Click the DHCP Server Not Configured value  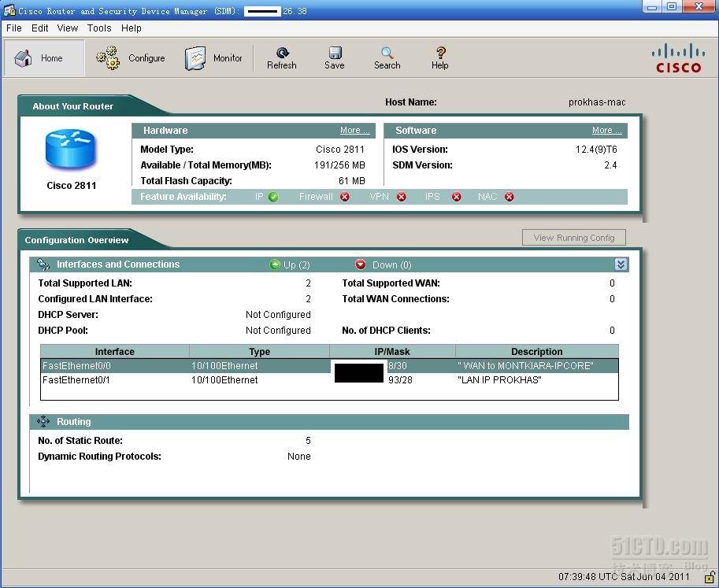tap(278, 314)
